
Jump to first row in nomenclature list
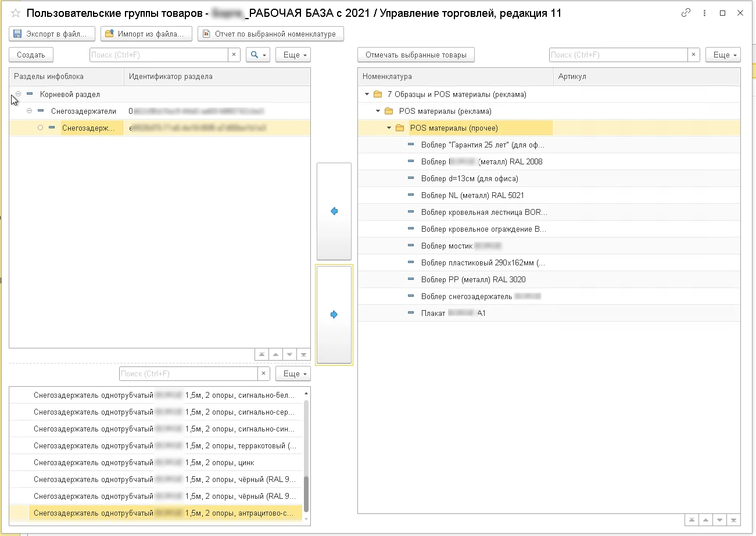pos(692,520)
